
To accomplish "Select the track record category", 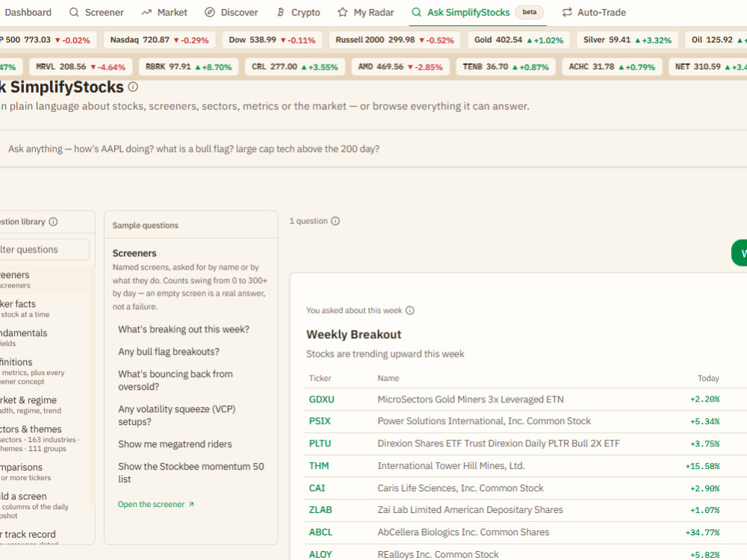I will 45,535.
